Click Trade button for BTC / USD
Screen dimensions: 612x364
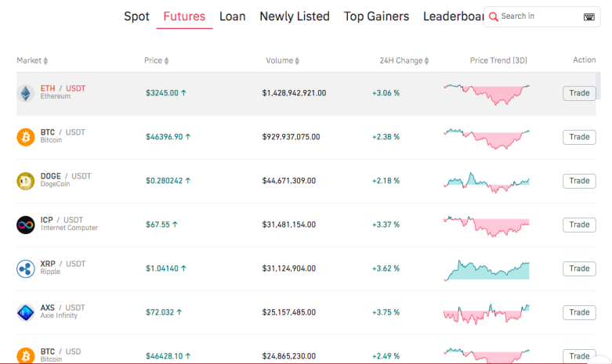(579, 356)
